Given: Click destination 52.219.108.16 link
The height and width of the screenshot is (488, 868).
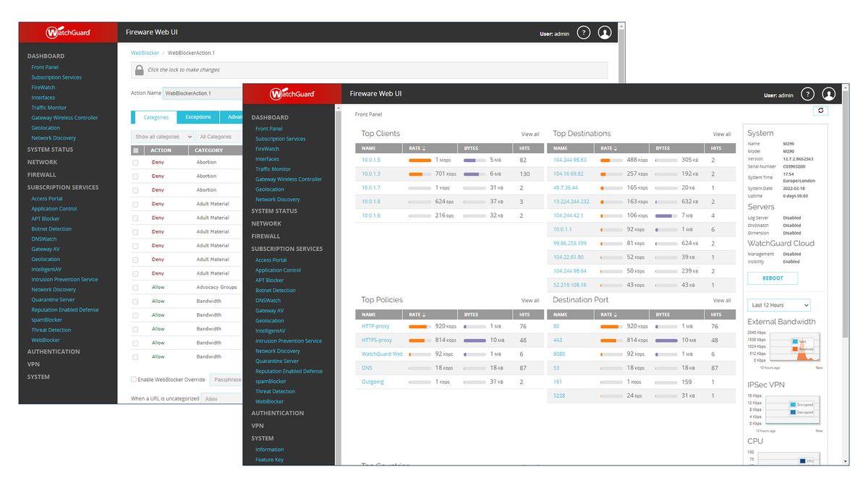Looking at the screenshot, I should [x=570, y=285].
